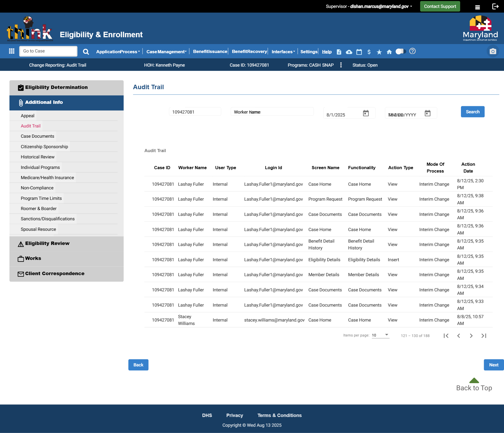Open the BenefitRecovery menu

249,51
